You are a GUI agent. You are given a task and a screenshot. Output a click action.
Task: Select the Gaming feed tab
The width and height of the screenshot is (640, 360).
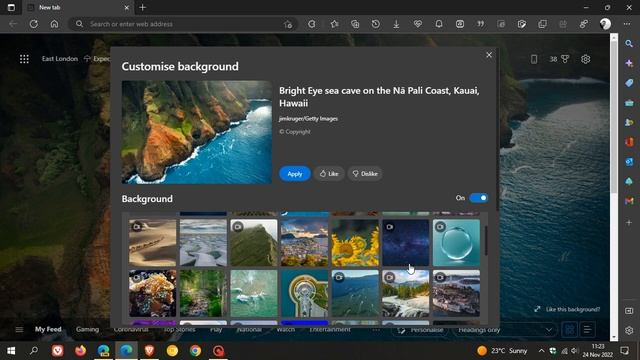point(87,329)
